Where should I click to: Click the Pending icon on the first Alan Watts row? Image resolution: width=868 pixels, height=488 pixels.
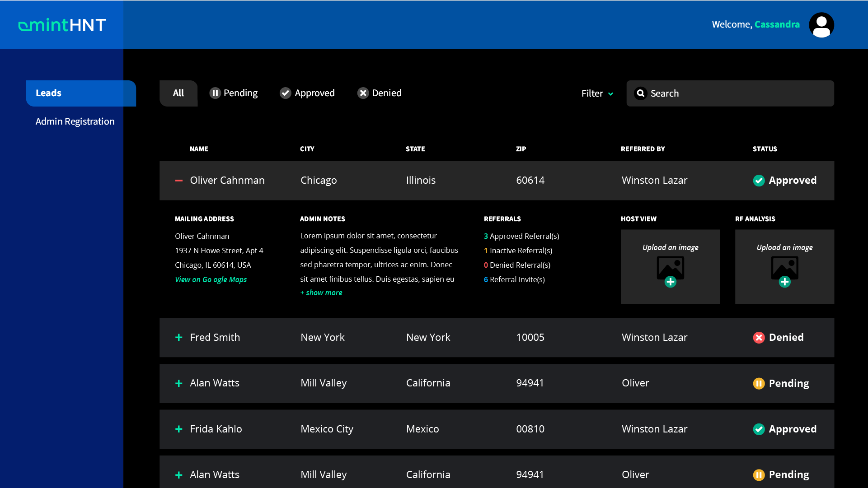(759, 384)
